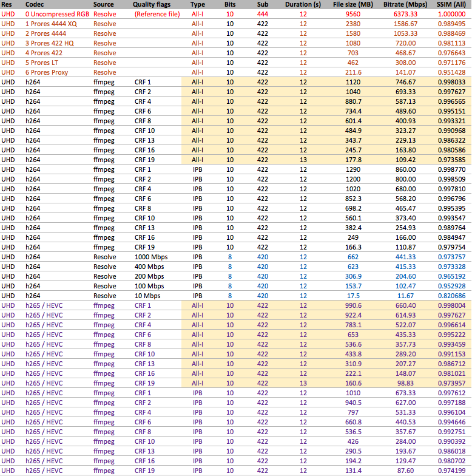The height and width of the screenshot is (476, 472).
Task: Click the '(Reference file)' quality flag cell
Action: (x=157, y=15)
